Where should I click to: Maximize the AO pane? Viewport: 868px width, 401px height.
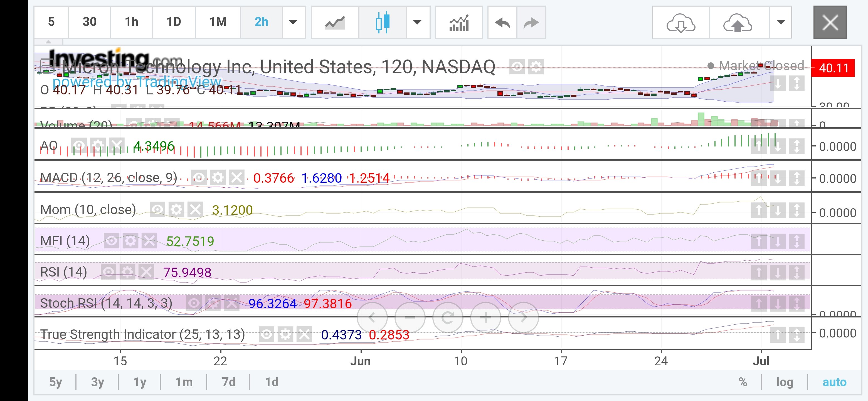[797, 146]
